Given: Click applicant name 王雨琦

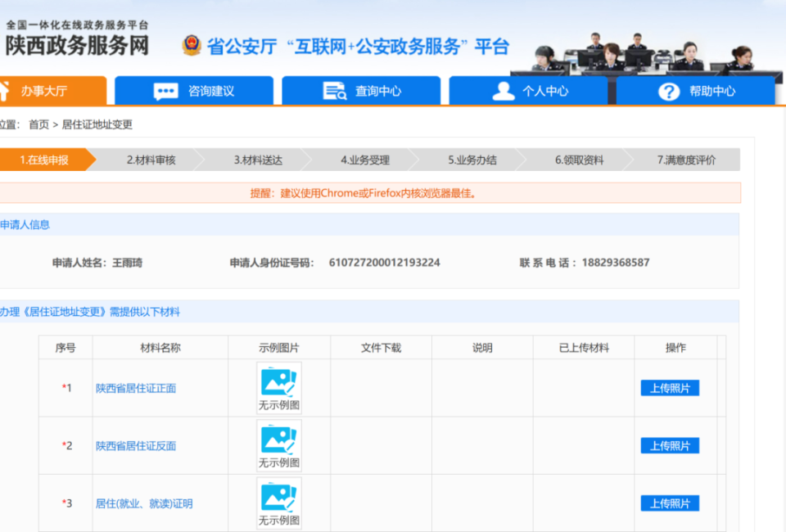Looking at the screenshot, I should click(x=128, y=263).
